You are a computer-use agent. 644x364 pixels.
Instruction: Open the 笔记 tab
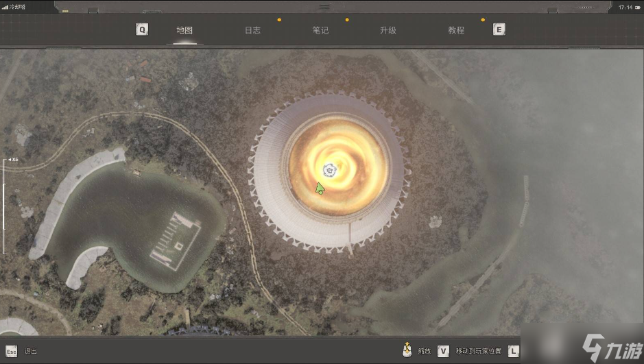(320, 30)
